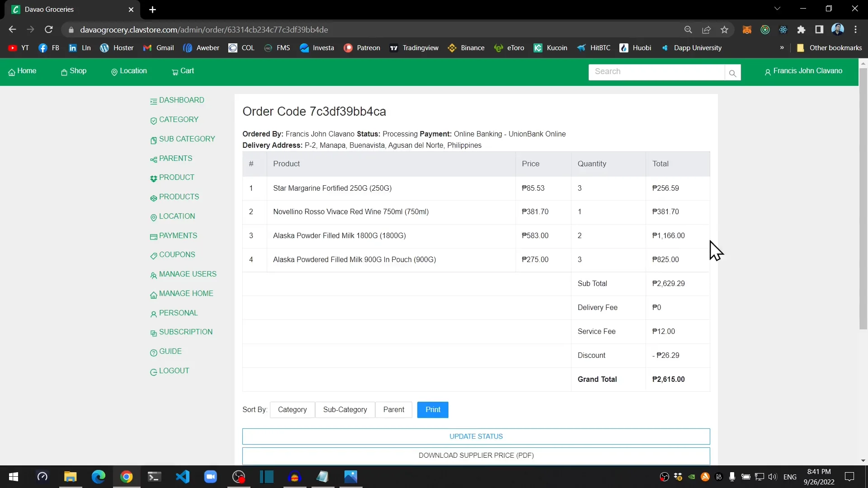Open COUPONS in the admin sidebar
The width and height of the screenshot is (868, 488).
[x=177, y=255]
